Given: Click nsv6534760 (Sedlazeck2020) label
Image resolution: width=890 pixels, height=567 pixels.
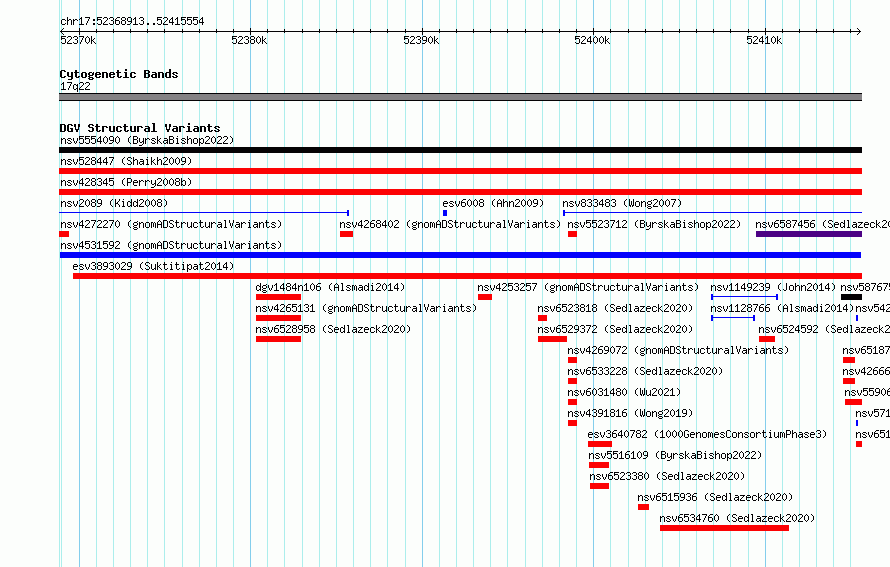Looking at the screenshot, I should pyautogui.click(x=737, y=518).
